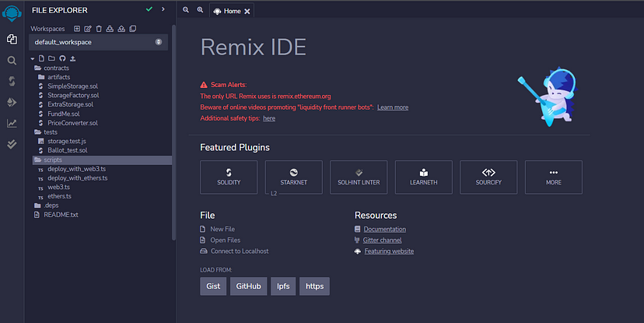
Task: Open the Featuring website link
Action: coord(389,251)
